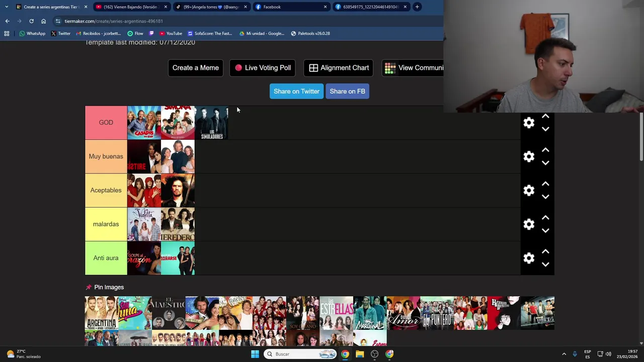The height and width of the screenshot is (362, 644).
Task: Share tier list on FB
Action: [x=348, y=91]
